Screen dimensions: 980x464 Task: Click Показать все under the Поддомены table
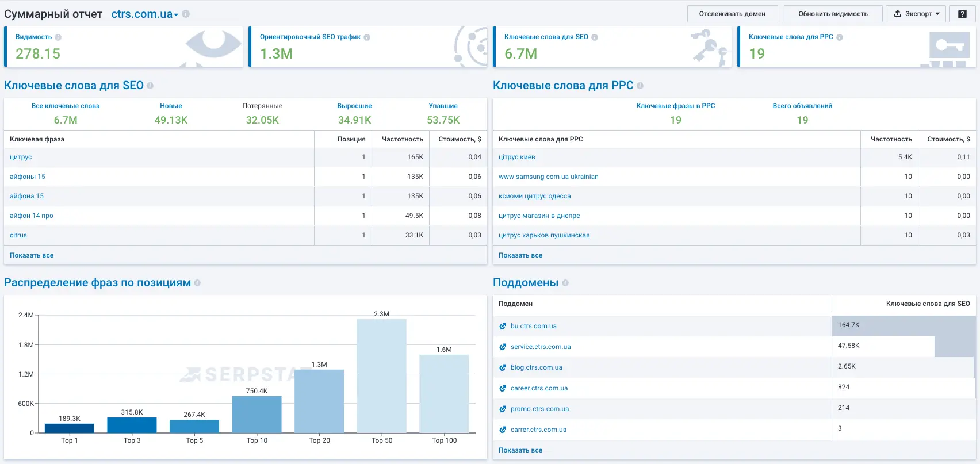pyautogui.click(x=520, y=450)
